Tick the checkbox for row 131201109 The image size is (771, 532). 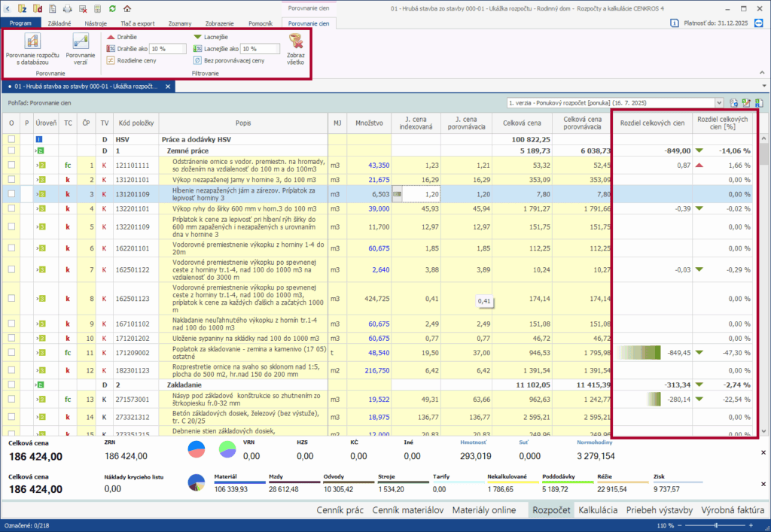tap(11, 193)
